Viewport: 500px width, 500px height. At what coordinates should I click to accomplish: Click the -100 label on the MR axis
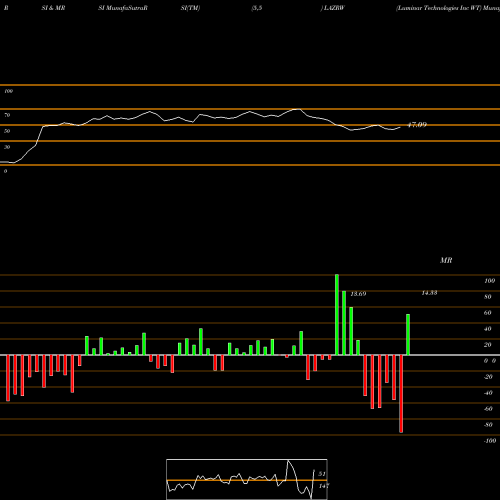click(490, 441)
